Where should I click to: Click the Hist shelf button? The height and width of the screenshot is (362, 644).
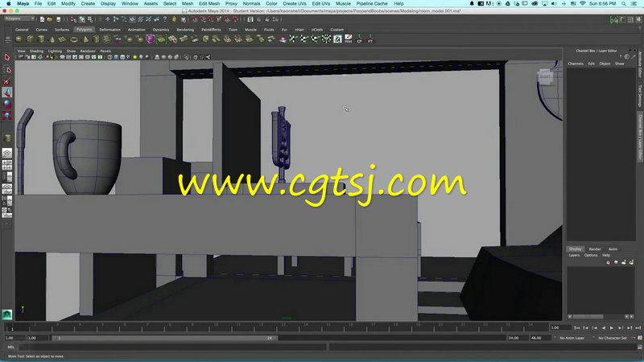click(x=349, y=39)
